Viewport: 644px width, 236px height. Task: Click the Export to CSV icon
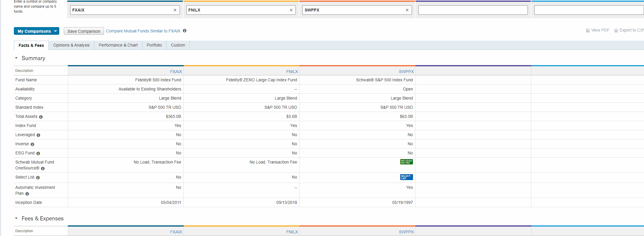[x=616, y=31]
